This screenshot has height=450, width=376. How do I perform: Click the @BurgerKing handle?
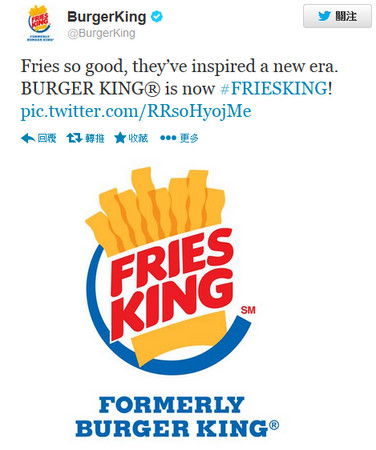[101, 33]
